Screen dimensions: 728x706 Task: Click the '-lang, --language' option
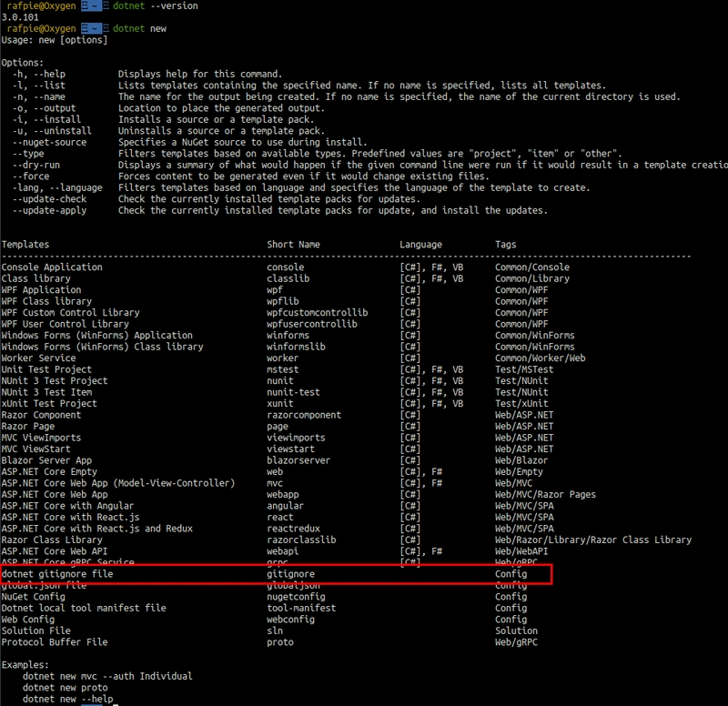(x=57, y=188)
